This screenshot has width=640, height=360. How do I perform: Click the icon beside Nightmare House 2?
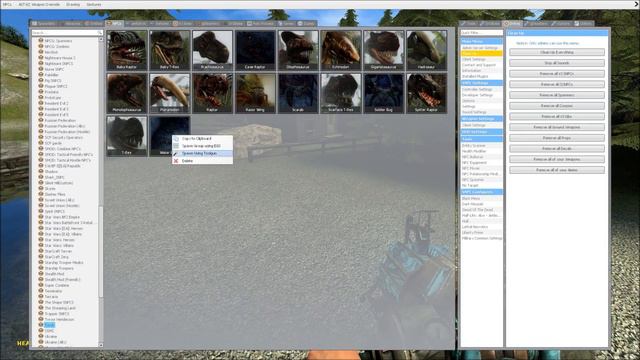point(41,58)
